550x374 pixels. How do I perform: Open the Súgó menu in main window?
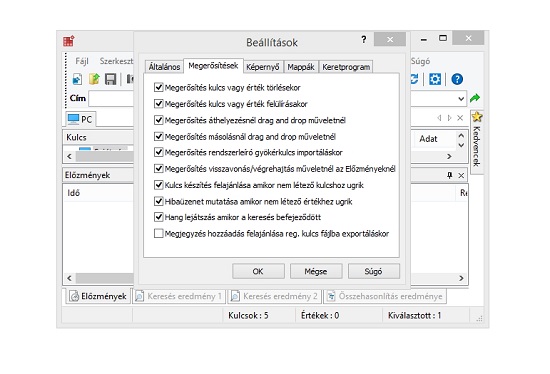(x=420, y=61)
